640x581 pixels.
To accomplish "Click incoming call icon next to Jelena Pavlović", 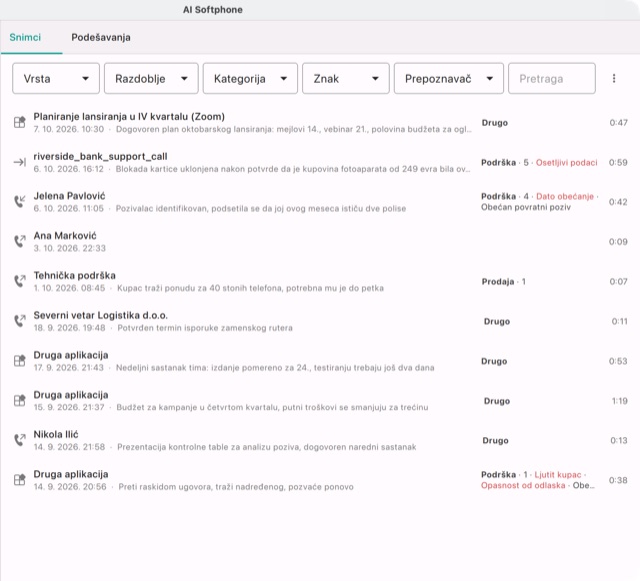I will (x=20, y=202).
